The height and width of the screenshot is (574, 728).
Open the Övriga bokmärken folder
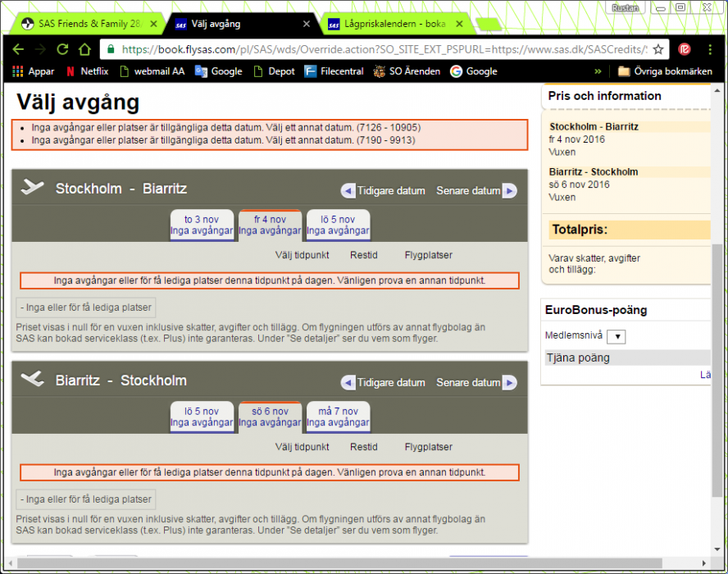(665, 71)
